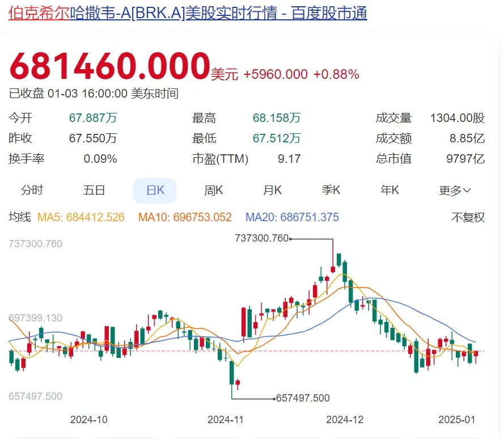Click the 已收盘 01-03 16:00:00 timestamp
Viewport: 504px width, 439px height.
click(94, 94)
